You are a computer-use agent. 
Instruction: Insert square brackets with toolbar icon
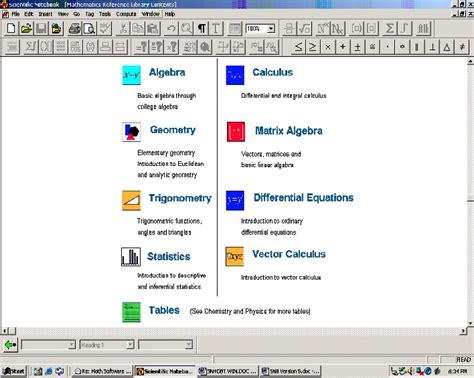[x=371, y=29]
